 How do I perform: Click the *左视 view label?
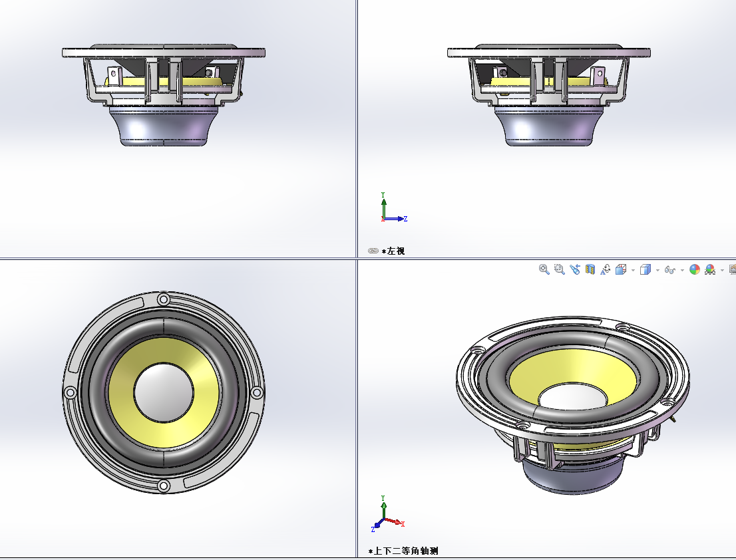[393, 251]
